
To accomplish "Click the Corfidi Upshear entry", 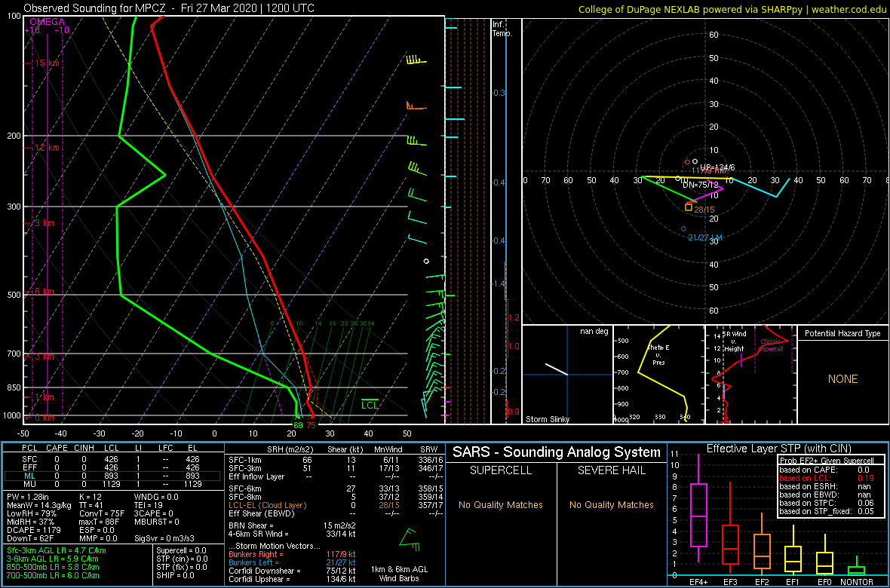I will (293, 579).
